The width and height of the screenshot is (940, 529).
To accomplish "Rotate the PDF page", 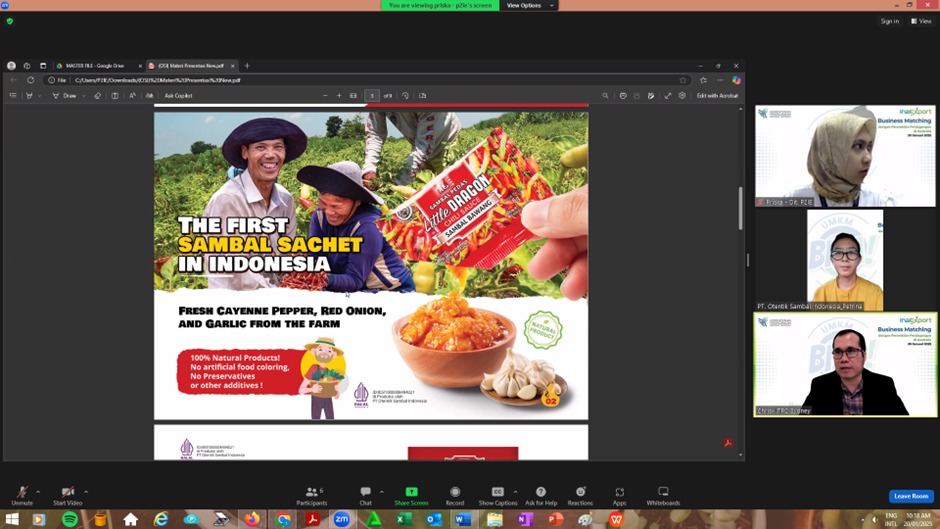I will pyautogui.click(x=405, y=95).
